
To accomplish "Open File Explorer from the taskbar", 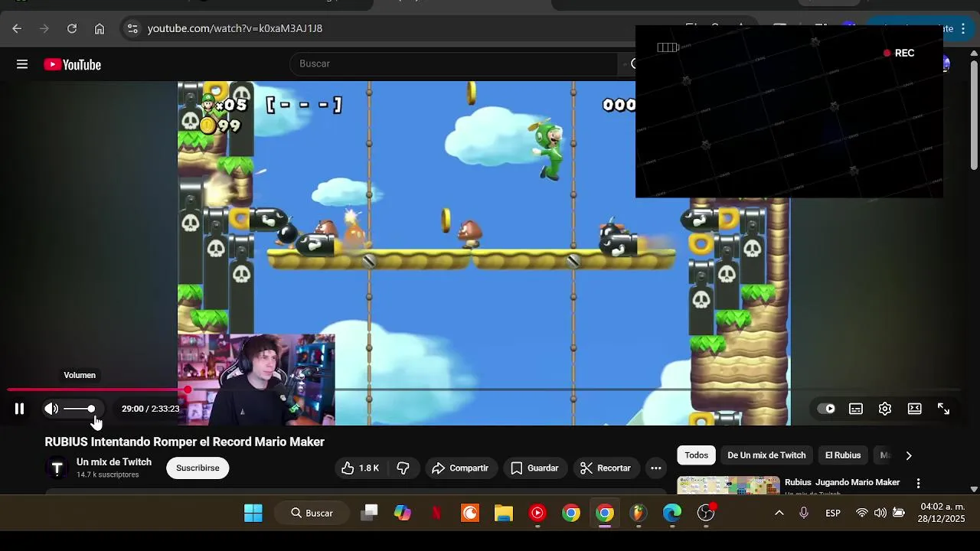I will (x=504, y=513).
